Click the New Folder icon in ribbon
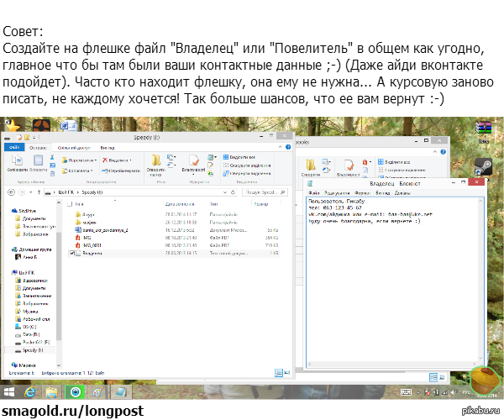Image resolution: width=504 pixels, height=420 pixels. [x=155, y=160]
